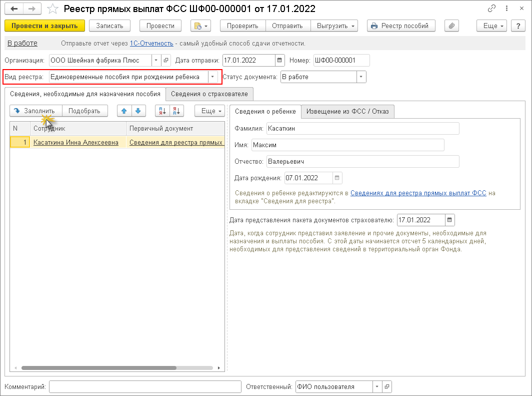Click the Заполнить button
This screenshot has height=396, width=532.
[35, 111]
